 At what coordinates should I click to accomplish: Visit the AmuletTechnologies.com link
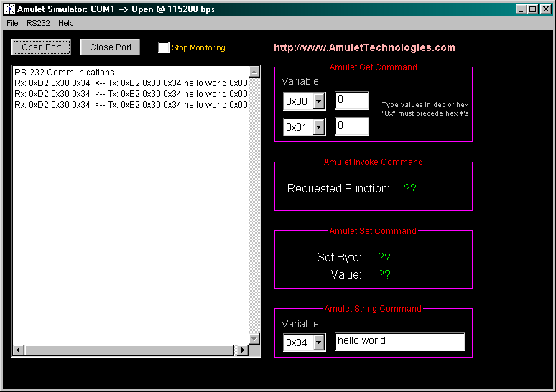coord(364,47)
